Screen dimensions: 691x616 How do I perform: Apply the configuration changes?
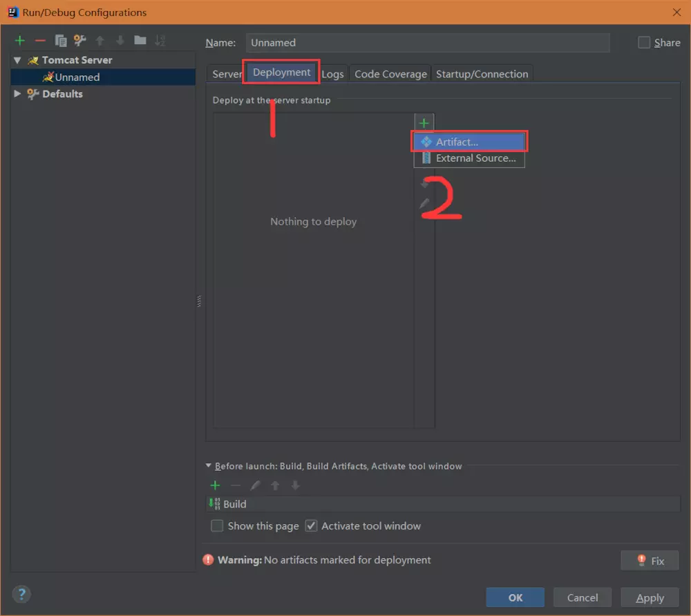[x=650, y=597]
